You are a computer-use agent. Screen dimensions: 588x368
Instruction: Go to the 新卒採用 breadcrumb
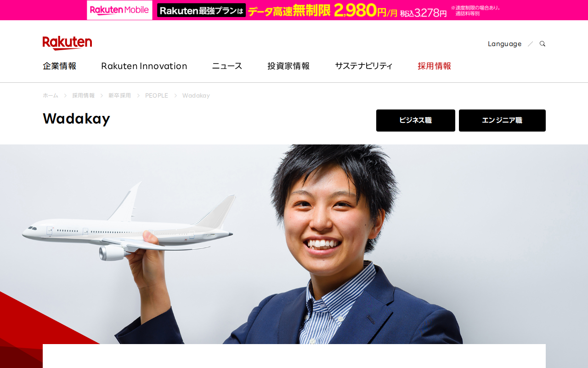tap(119, 96)
